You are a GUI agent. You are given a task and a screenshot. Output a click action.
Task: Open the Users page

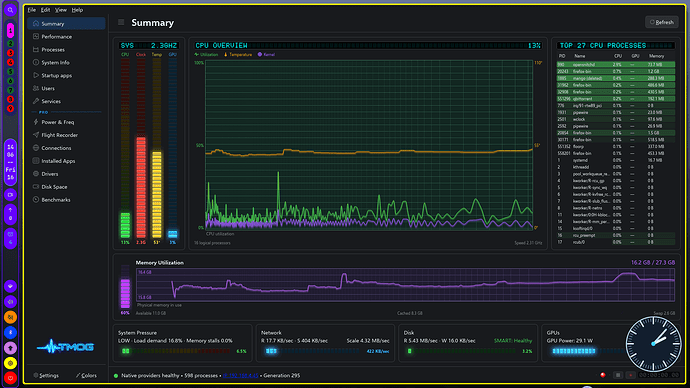coord(66,88)
